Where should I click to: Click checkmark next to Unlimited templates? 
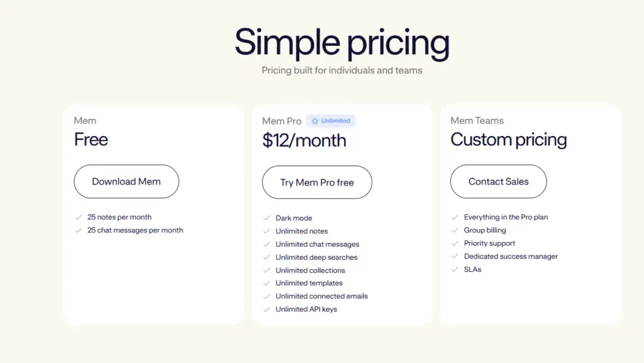pos(267,283)
